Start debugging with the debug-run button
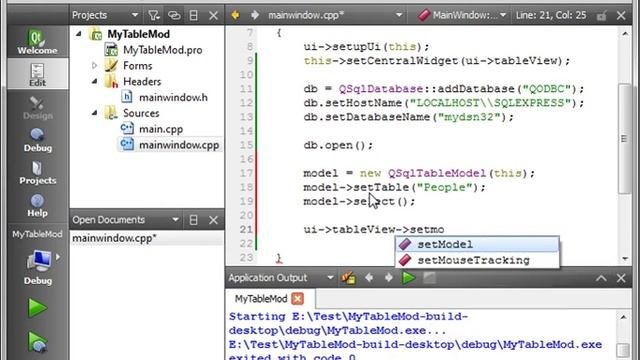Viewport: 640px width, 360px height. click(38, 342)
